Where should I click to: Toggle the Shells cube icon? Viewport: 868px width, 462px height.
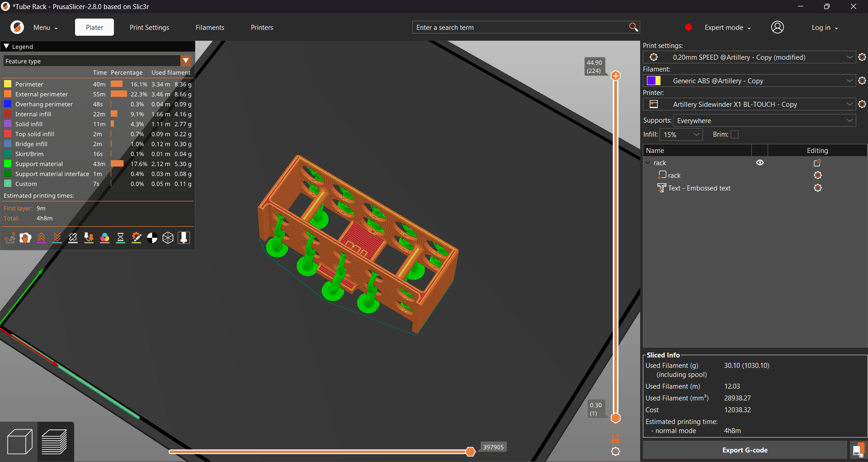(168, 238)
